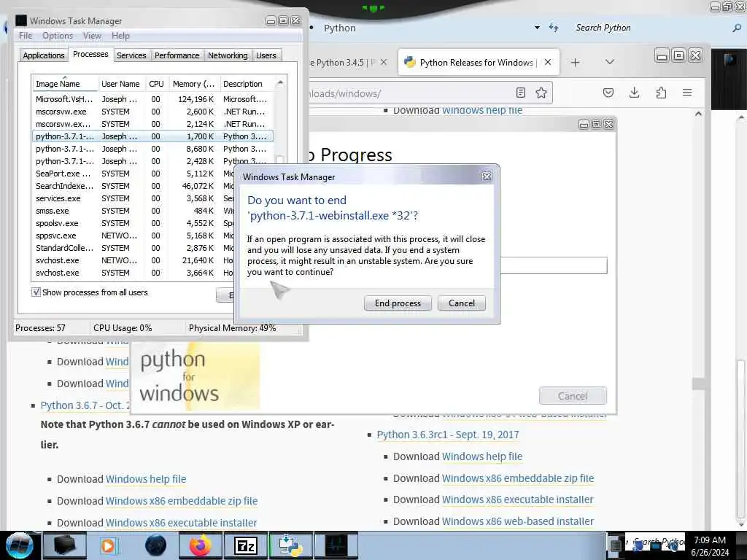Viewport: 747px width, 560px height.
Task: Select Microsoft.VsH... process row
Action: [x=152, y=99]
